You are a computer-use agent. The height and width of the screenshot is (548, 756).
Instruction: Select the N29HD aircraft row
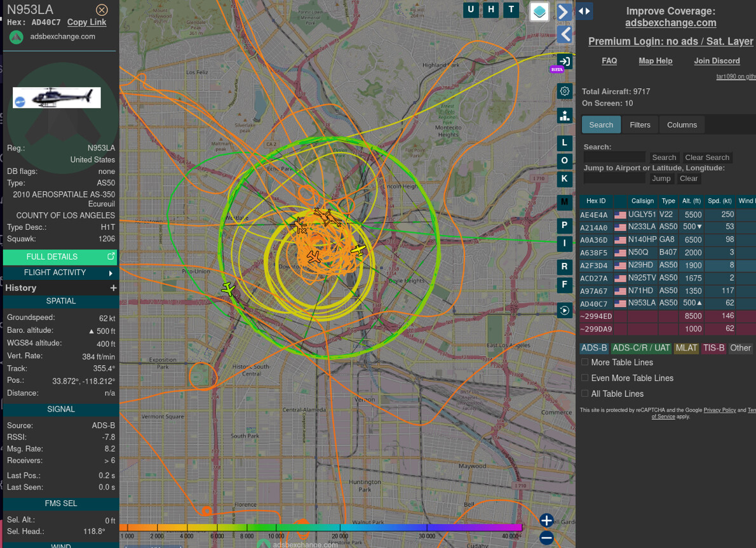(668, 265)
